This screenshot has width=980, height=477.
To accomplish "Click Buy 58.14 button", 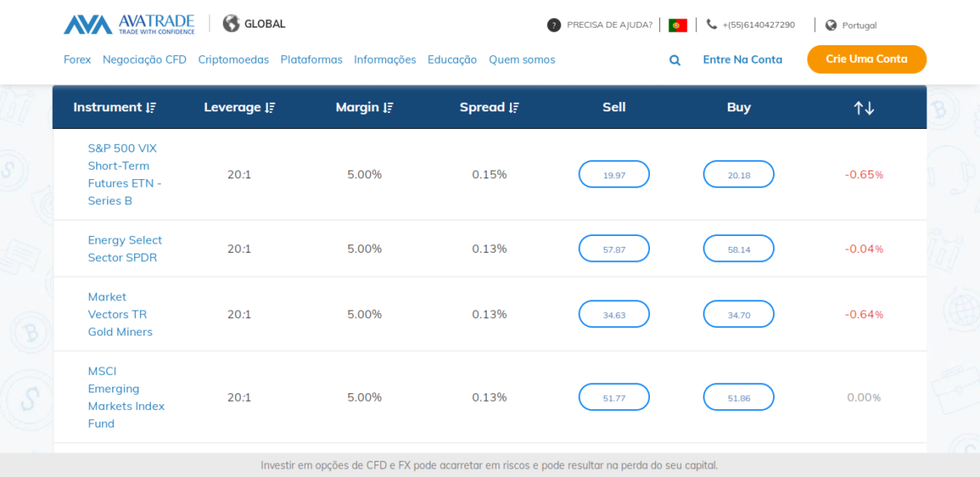I will [x=739, y=249].
